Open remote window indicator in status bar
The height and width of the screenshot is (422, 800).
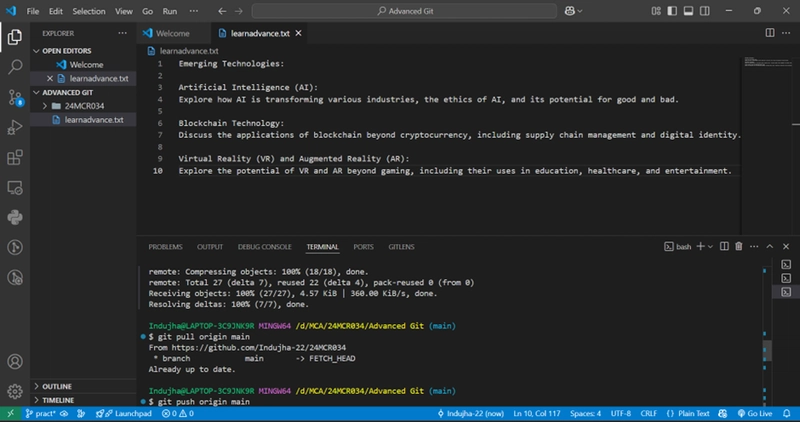pyautogui.click(x=10, y=413)
